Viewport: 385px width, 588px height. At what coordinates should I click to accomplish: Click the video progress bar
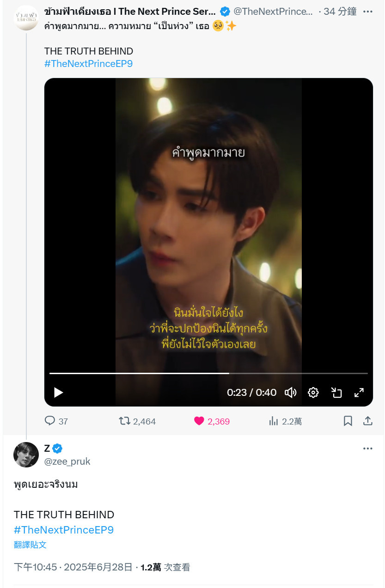pos(208,373)
